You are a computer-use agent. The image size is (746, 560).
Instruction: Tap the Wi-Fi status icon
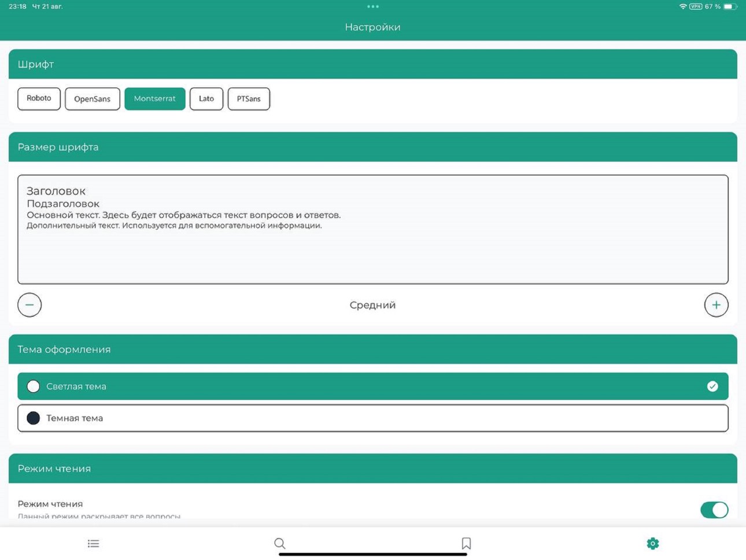point(683,6)
